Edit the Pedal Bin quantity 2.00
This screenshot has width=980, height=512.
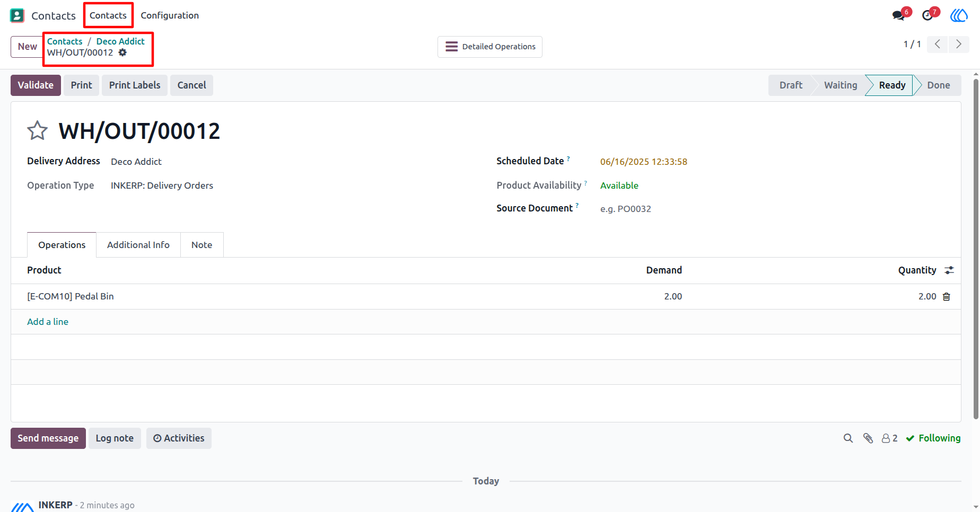point(927,297)
